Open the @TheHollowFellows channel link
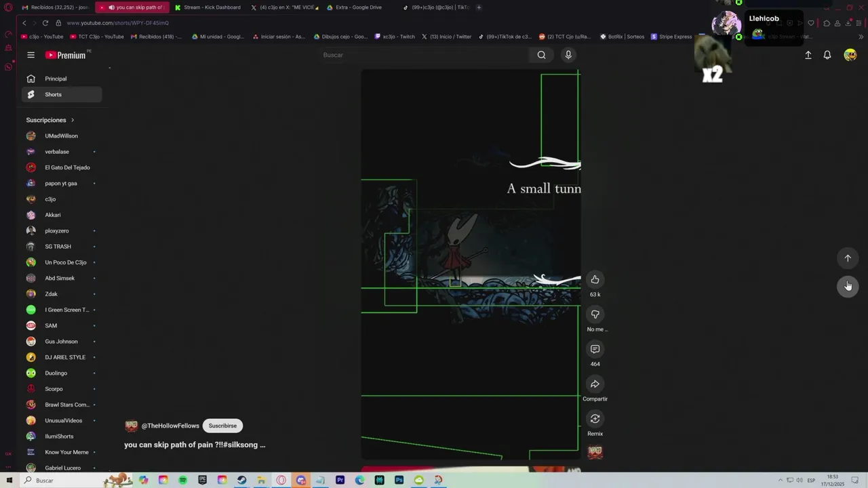This screenshot has height=488, width=868. click(x=170, y=426)
